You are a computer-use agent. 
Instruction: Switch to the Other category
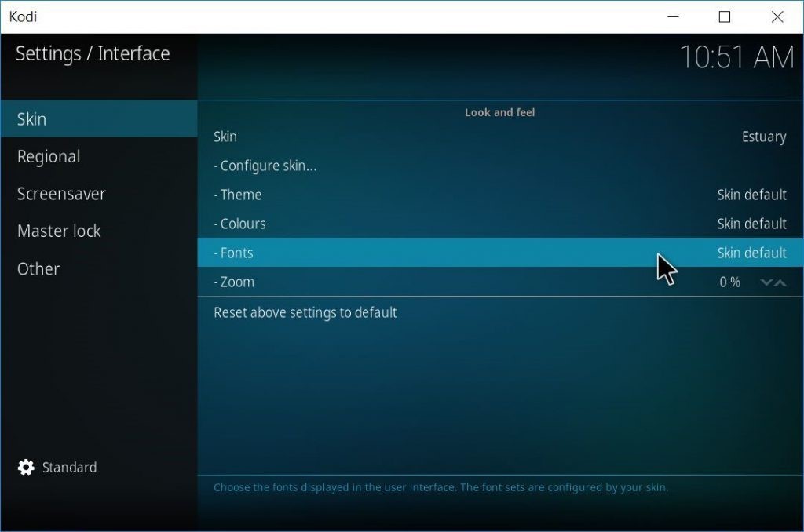pyautogui.click(x=99, y=268)
